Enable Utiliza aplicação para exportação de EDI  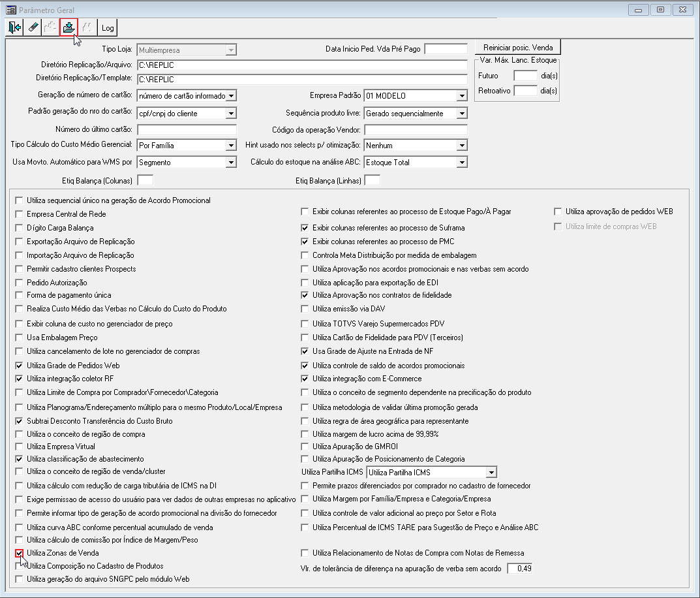pos(305,283)
